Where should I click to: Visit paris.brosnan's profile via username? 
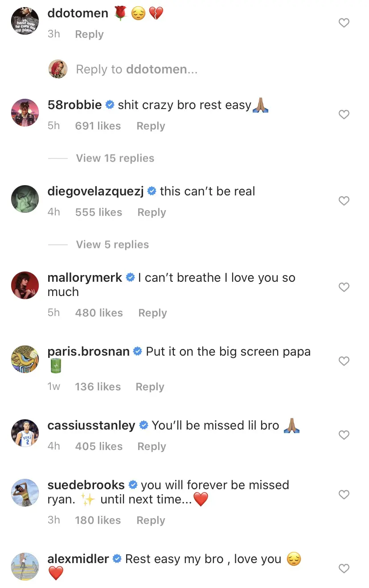pos(89,352)
